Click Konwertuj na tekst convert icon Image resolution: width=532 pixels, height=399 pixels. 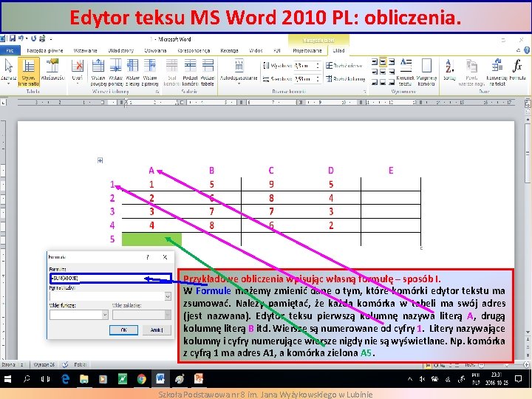click(497, 72)
